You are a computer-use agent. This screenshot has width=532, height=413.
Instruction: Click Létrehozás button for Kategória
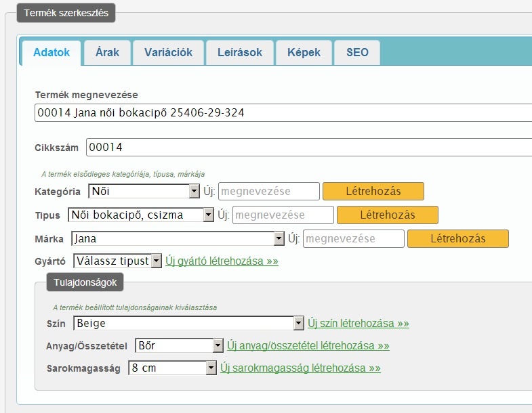point(373,191)
